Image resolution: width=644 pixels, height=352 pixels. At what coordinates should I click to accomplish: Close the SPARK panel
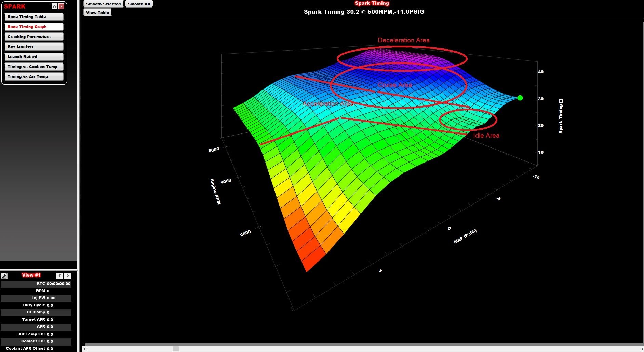61,6
